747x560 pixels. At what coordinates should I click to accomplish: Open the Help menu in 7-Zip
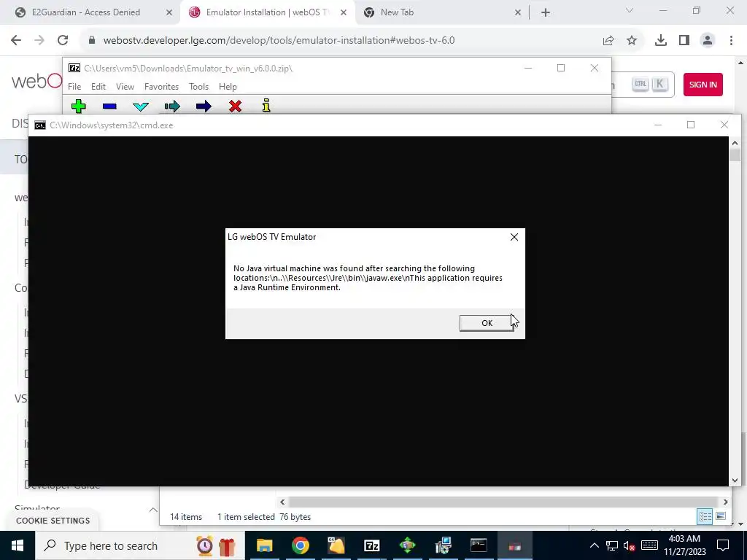(228, 87)
